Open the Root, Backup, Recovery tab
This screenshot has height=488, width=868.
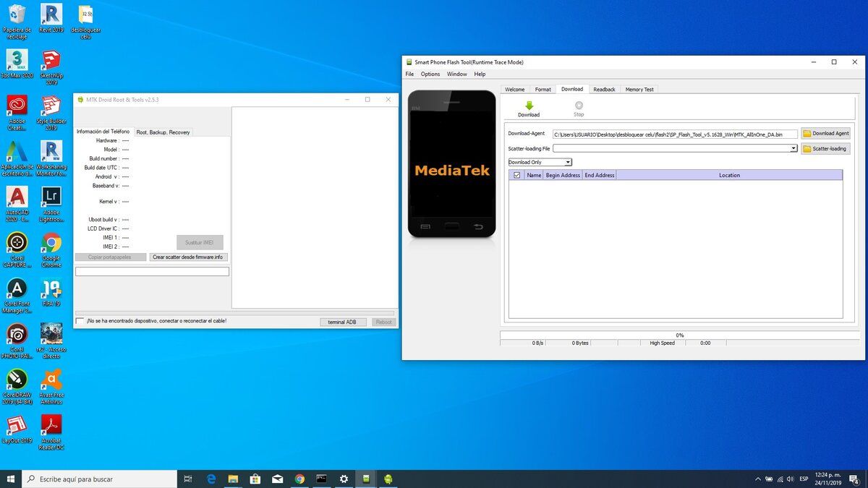point(163,132)
